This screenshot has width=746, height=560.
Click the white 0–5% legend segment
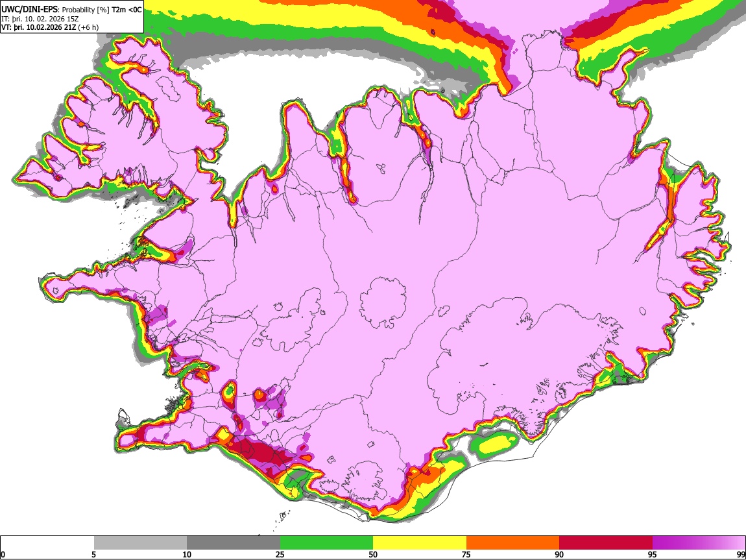[x=47, y=543]
